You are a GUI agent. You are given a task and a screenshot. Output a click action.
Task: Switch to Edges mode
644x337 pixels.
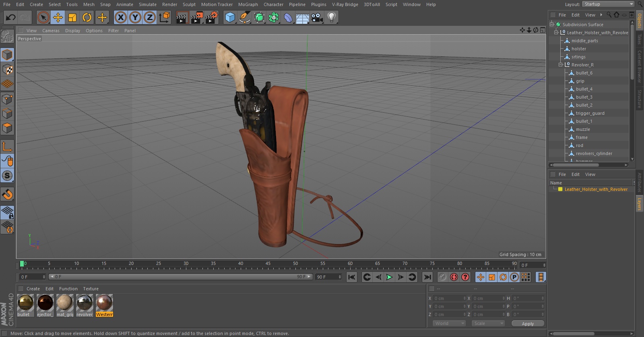[7, 114]
